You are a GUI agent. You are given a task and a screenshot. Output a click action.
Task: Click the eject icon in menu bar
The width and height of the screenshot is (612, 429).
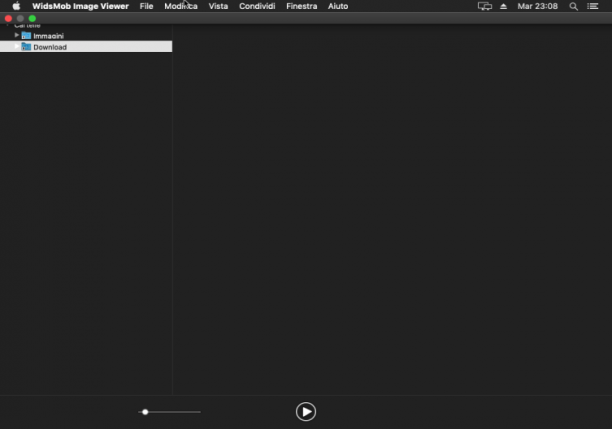click(503, 6)
